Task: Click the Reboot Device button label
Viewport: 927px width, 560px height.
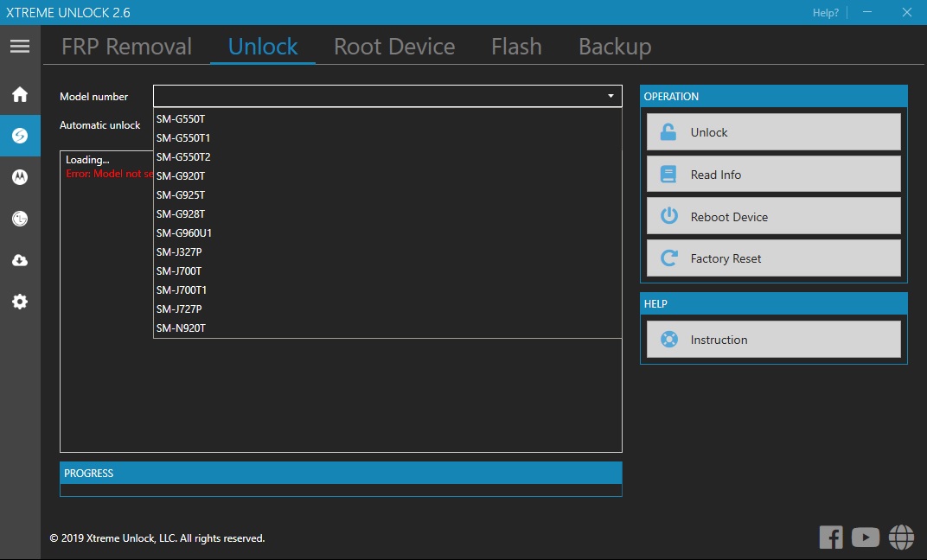Action: 729,217
